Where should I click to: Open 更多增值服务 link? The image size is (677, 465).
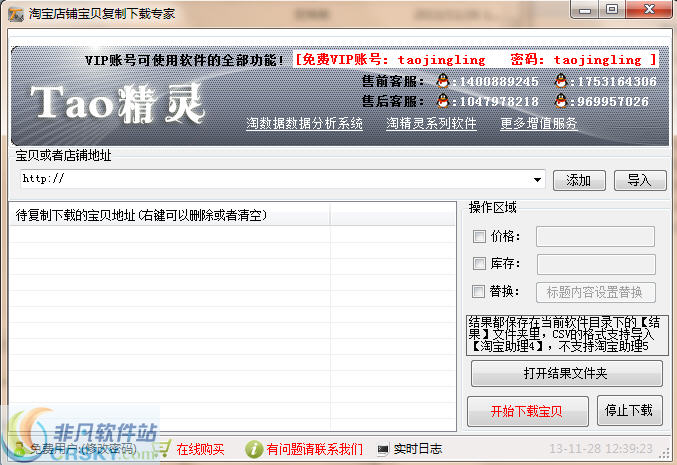(x=539, y=123)
